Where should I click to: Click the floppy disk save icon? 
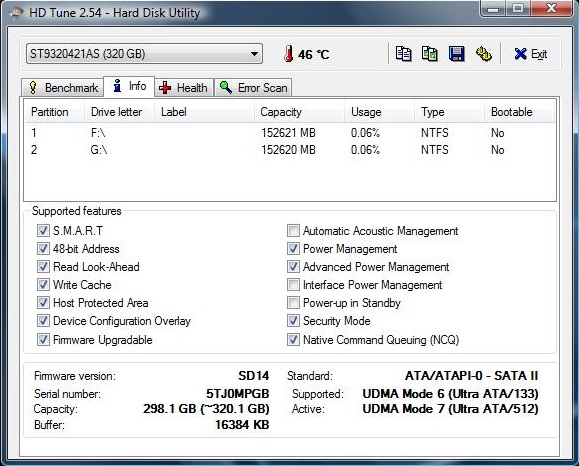tap(456, 54)
